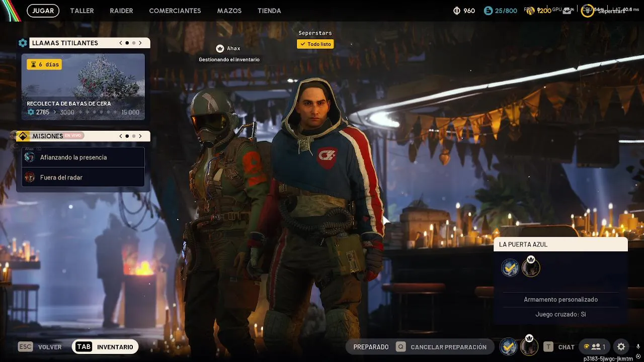
Task: Open Inventario with the TAB button
Action: pos(105,347)
